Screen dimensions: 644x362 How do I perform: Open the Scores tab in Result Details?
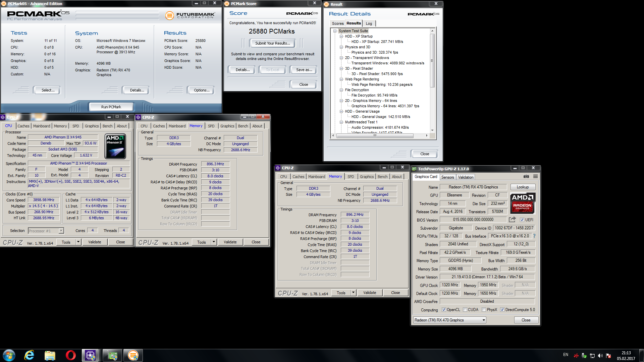tap(338, 23)
